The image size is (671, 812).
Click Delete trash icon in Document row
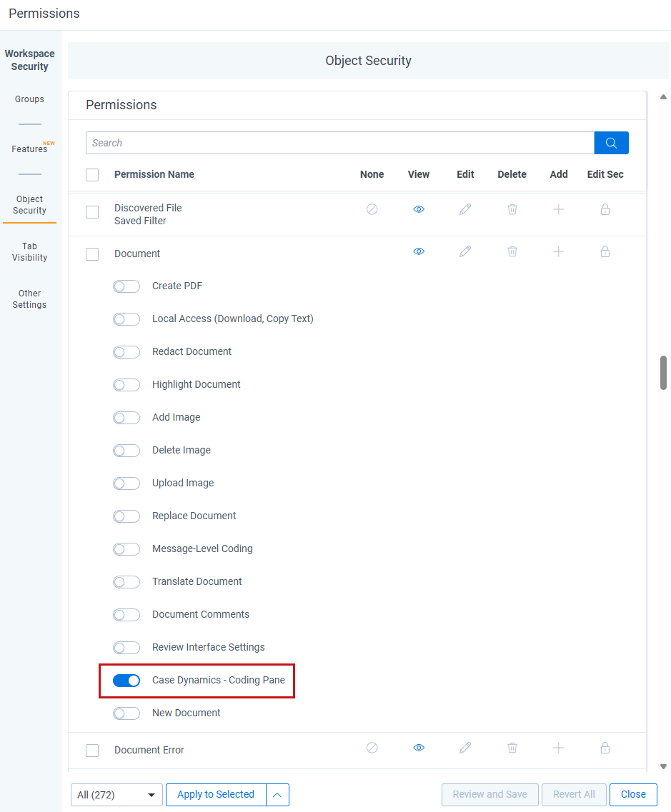click(512, 251)
